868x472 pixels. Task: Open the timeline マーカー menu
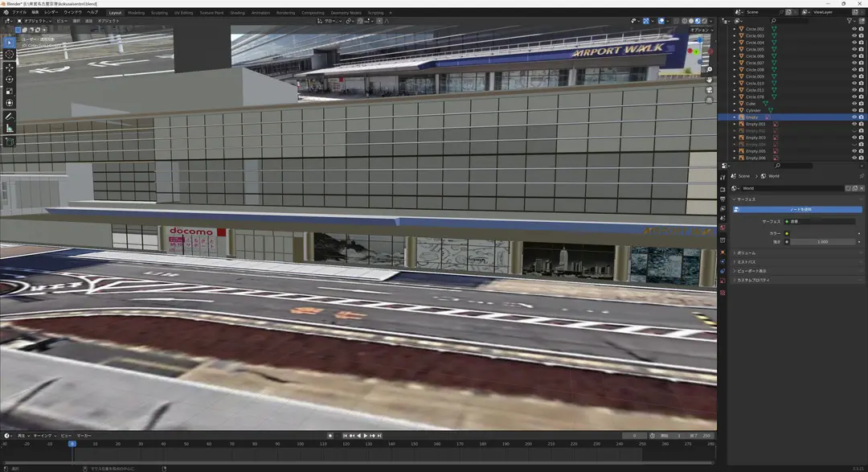(x=84, y=436)
